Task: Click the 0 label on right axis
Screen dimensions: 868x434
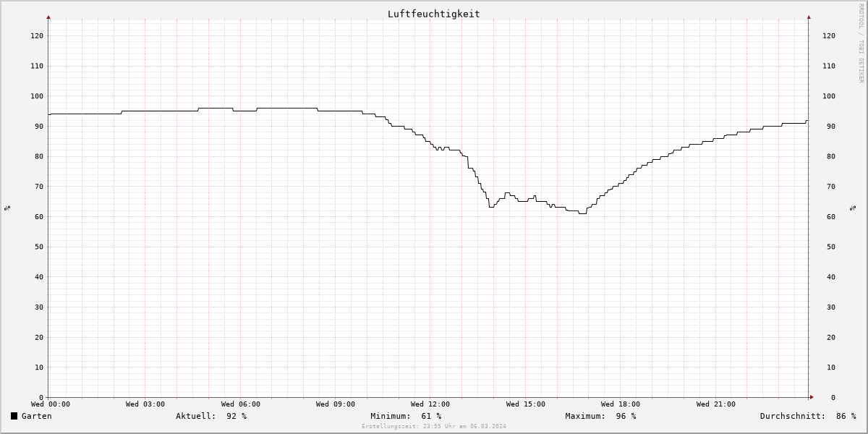Action: (x=833, y=397)
